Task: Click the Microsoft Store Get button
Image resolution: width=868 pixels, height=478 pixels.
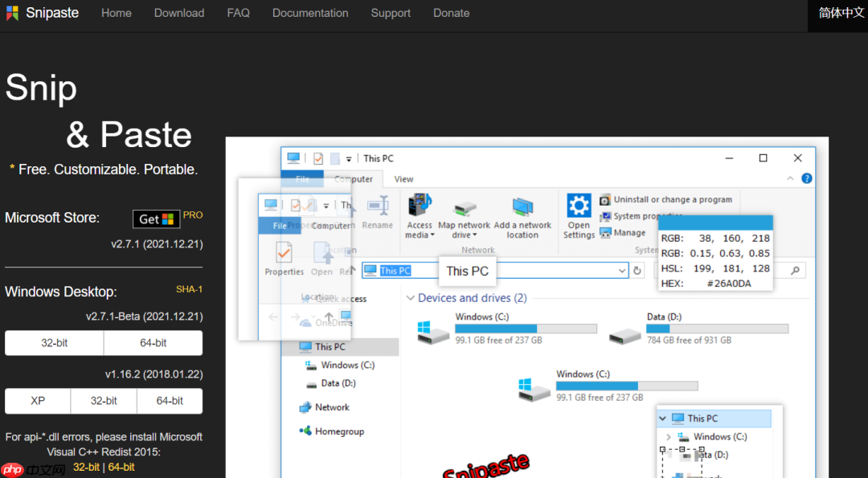Action: (156, 219)
